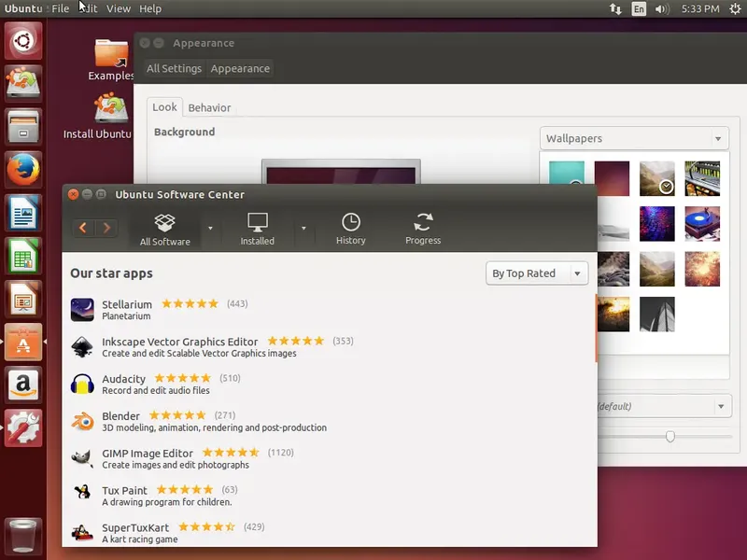The height and width of the screenshot is (560, 747).
Task: Open the Stellarium app entry icon
Action: (82, 308)
